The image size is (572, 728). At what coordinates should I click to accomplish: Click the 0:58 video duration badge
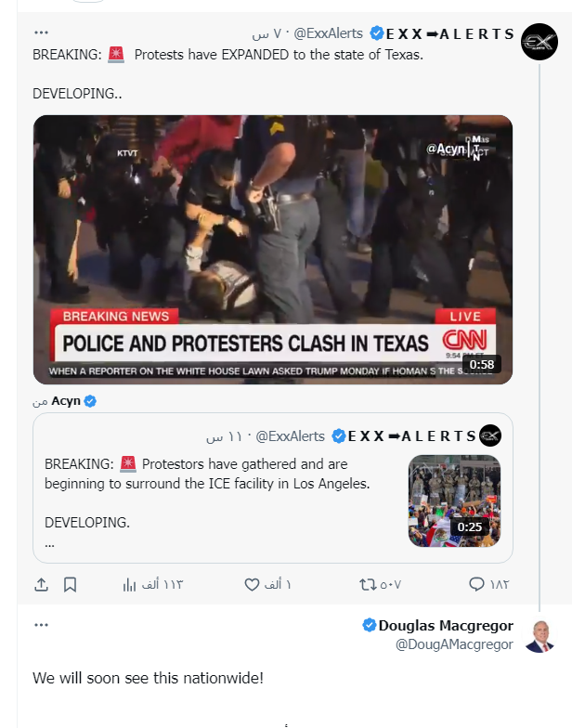tap(481, 364)
